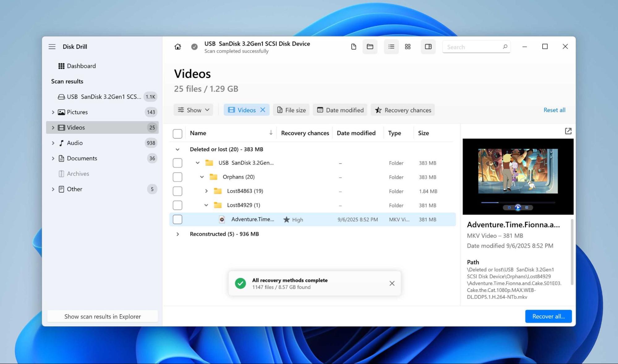Open the Show filter dropdown
This screenshot has width=618, height=364.
pyautogui.click(x=193, y=110)
